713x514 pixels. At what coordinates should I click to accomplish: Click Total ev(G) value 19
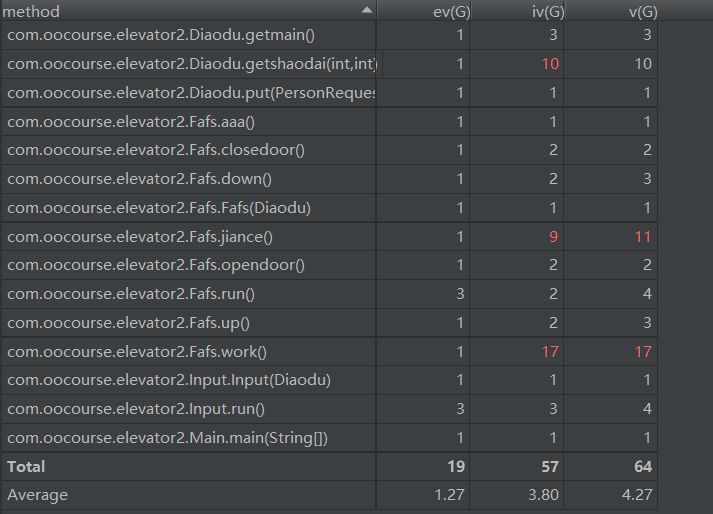456,467
